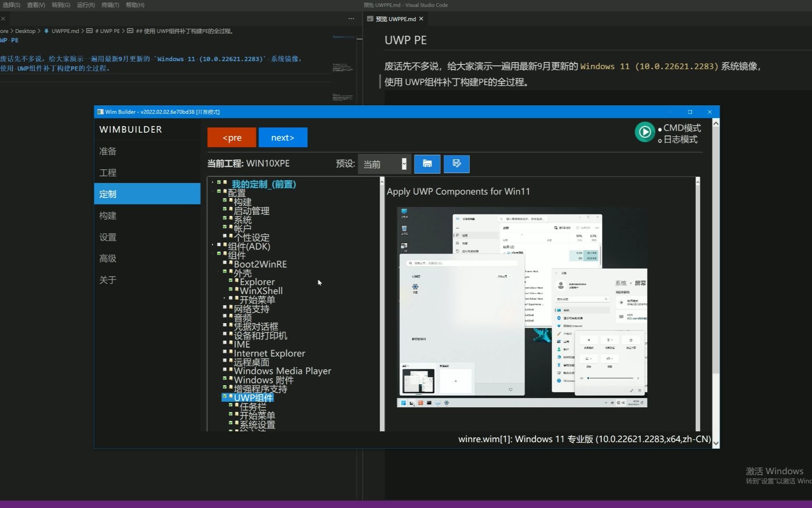Open the 高级 page in the sidebar
The image size is (812, 508).
[147, 258]
